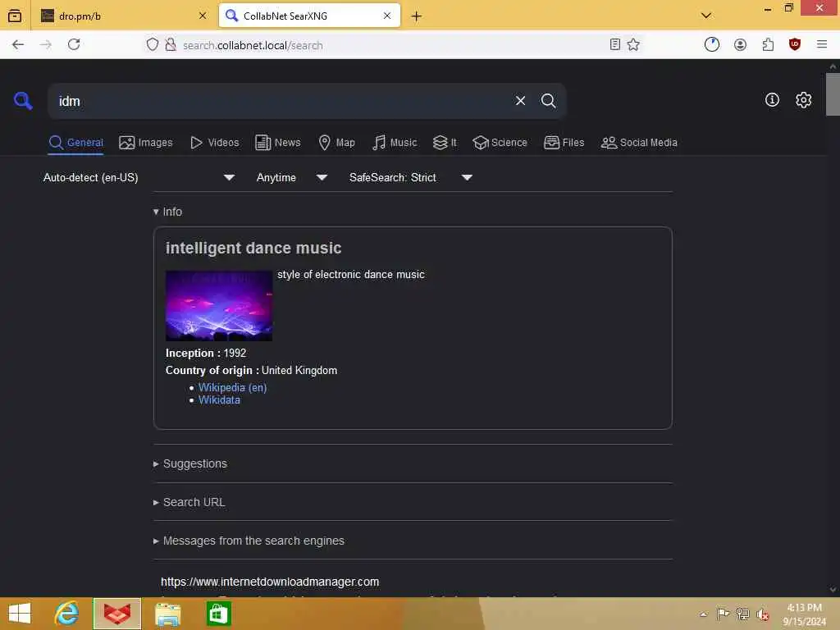
Task: Open the Auto-detect (en-US) language dropdown
Action: [x=139, y=177]
